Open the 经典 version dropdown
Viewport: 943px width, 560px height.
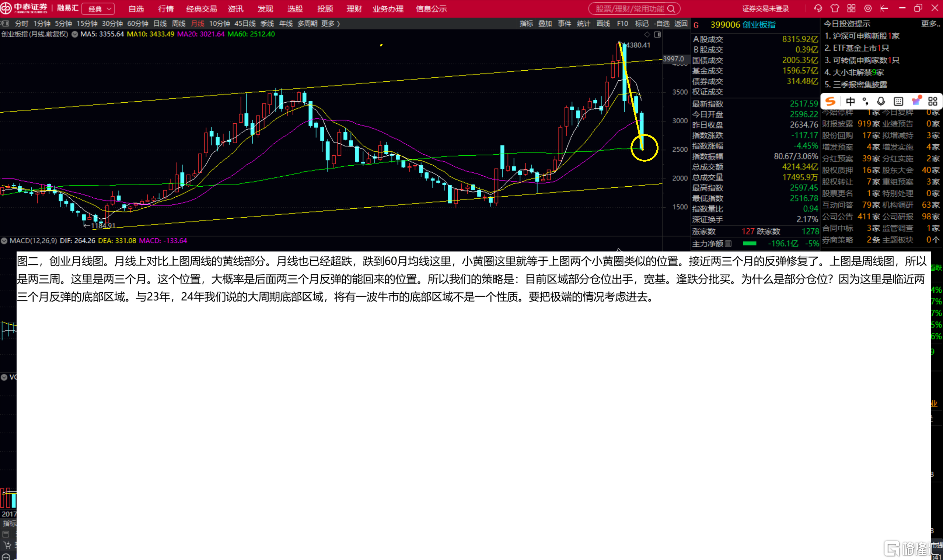click(x=98, y=9)
